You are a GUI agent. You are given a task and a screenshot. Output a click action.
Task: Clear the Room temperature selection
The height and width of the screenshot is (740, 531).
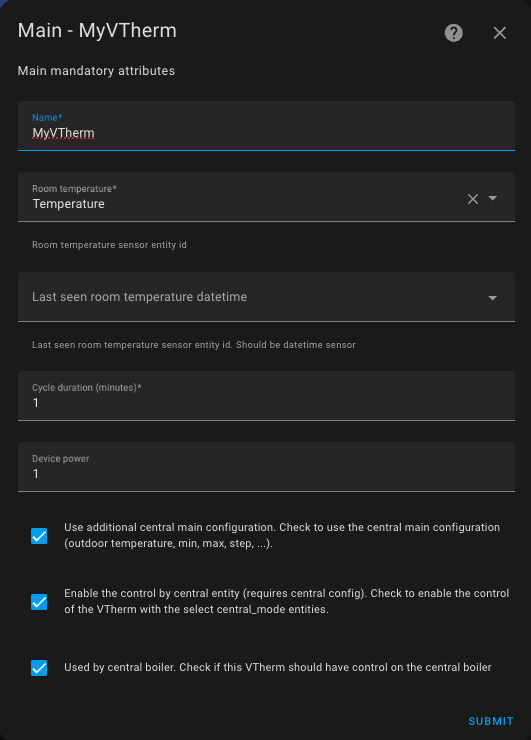(x=473, y=199)
